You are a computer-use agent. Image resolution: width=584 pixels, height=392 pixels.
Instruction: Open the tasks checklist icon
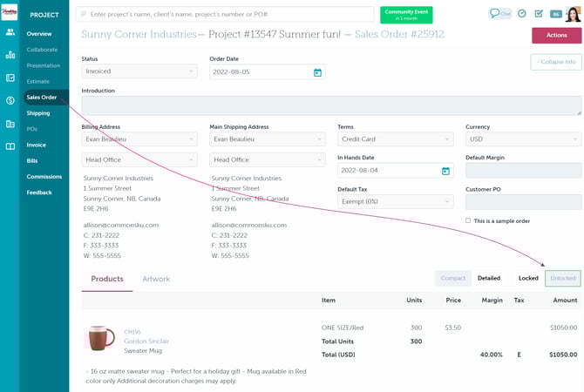coord(538,14)
